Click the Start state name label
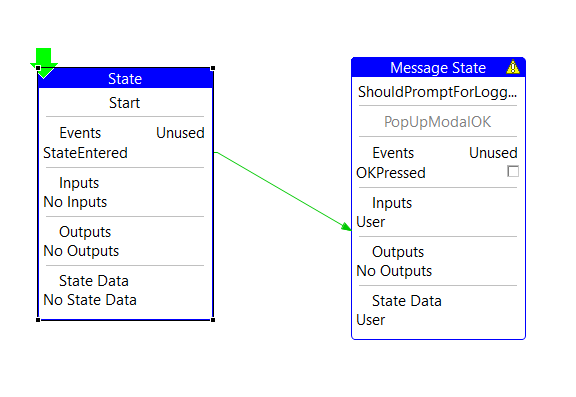 coord(125,103)
